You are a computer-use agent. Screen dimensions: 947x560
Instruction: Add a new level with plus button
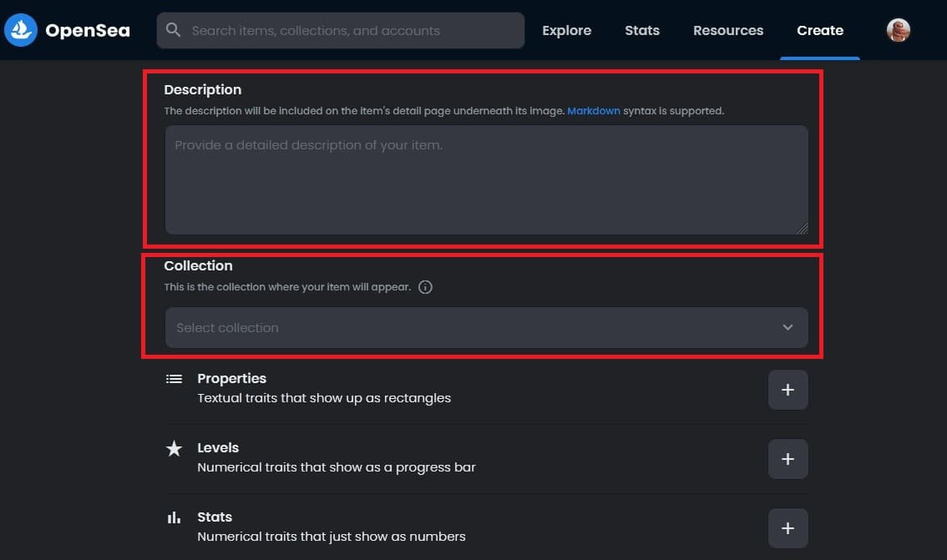[x=787, y=459]
